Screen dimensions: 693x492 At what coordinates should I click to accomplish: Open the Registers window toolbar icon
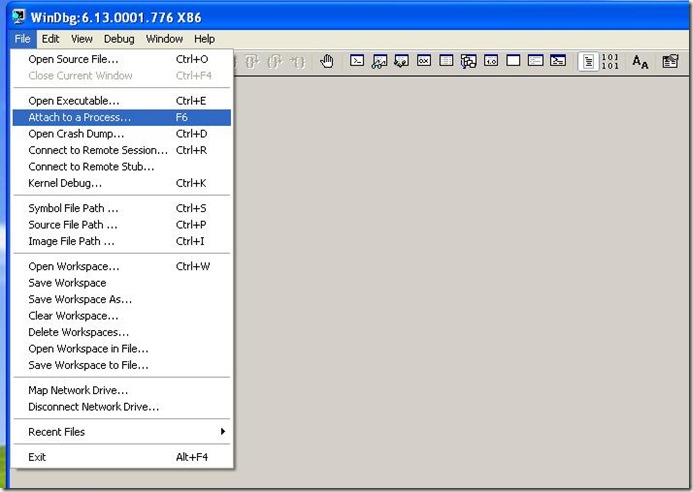click(424, 61)
